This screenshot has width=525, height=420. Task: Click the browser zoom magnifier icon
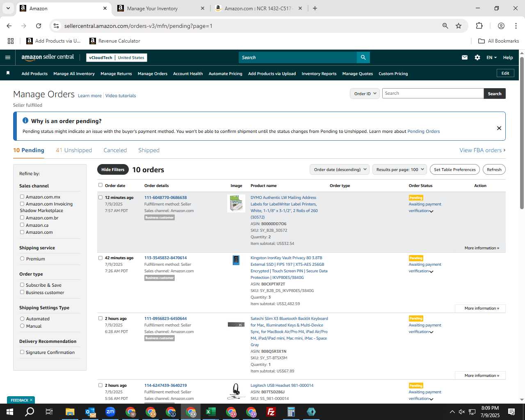pos(445,26)
